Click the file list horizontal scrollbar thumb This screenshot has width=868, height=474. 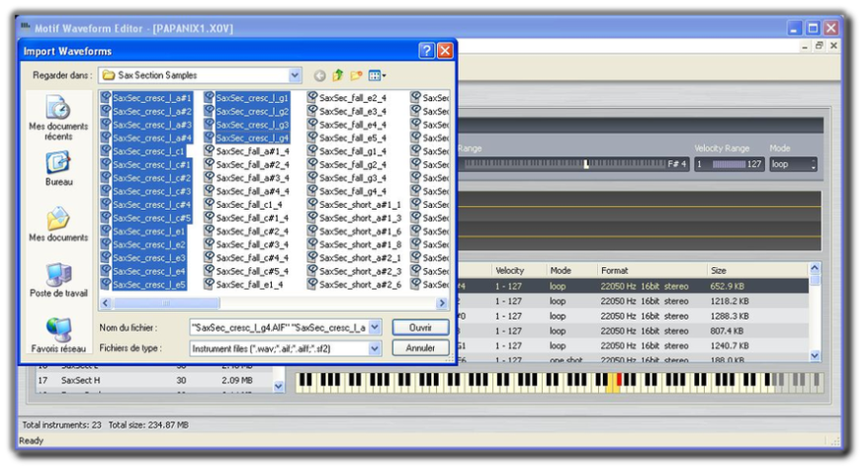[166, 303]
